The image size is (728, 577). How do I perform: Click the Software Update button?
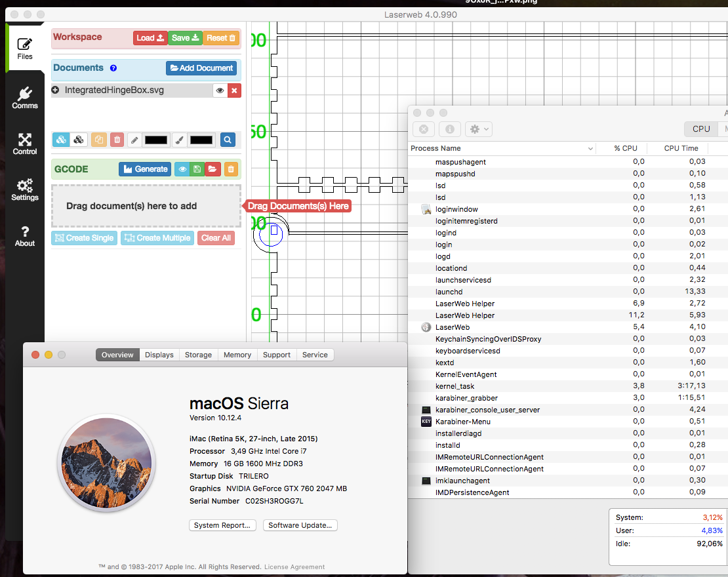(x=300, y=525)
